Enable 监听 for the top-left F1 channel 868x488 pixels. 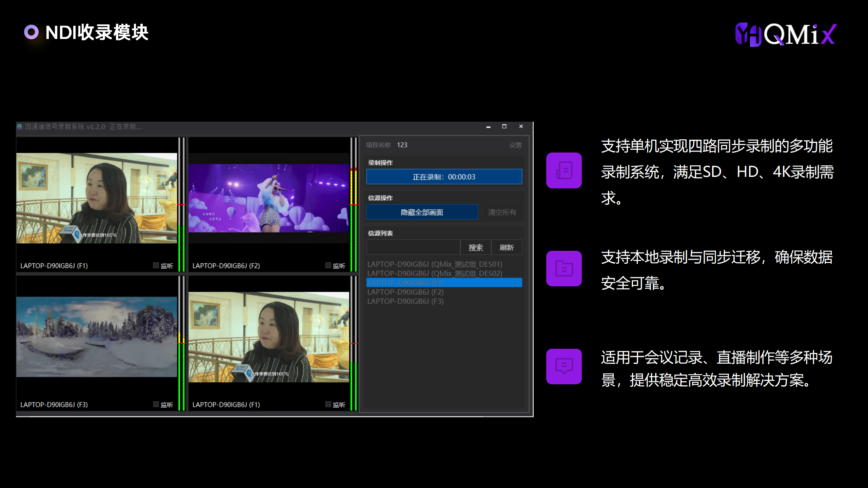click(156, 265)
